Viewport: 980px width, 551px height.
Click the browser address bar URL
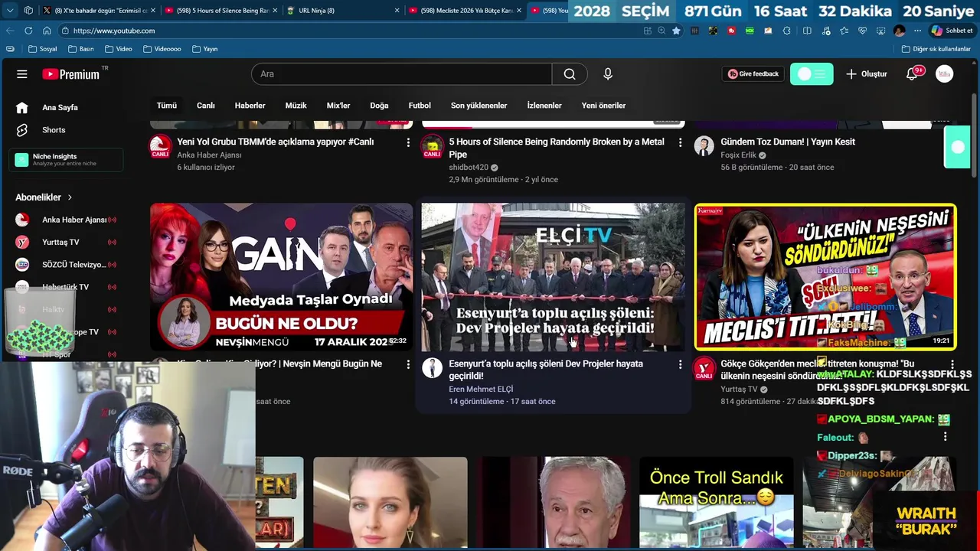pyautogui.click(x=114, y=31)
